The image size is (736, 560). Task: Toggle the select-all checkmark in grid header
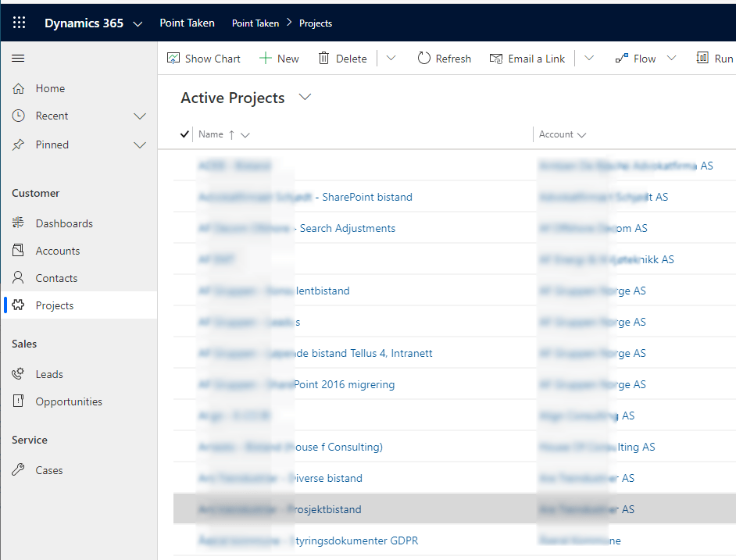[184, 134]
